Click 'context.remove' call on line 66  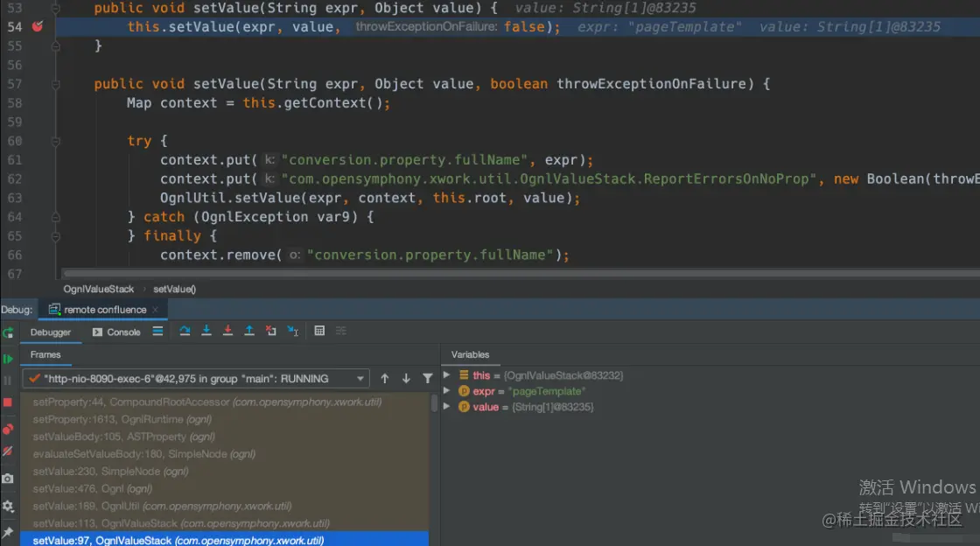coord(218,255)
